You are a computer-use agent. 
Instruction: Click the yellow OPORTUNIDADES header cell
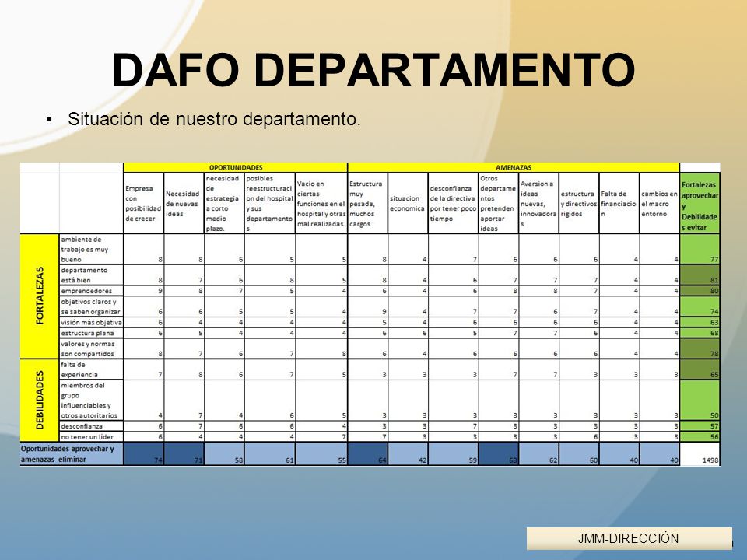(x=236, y=168)
